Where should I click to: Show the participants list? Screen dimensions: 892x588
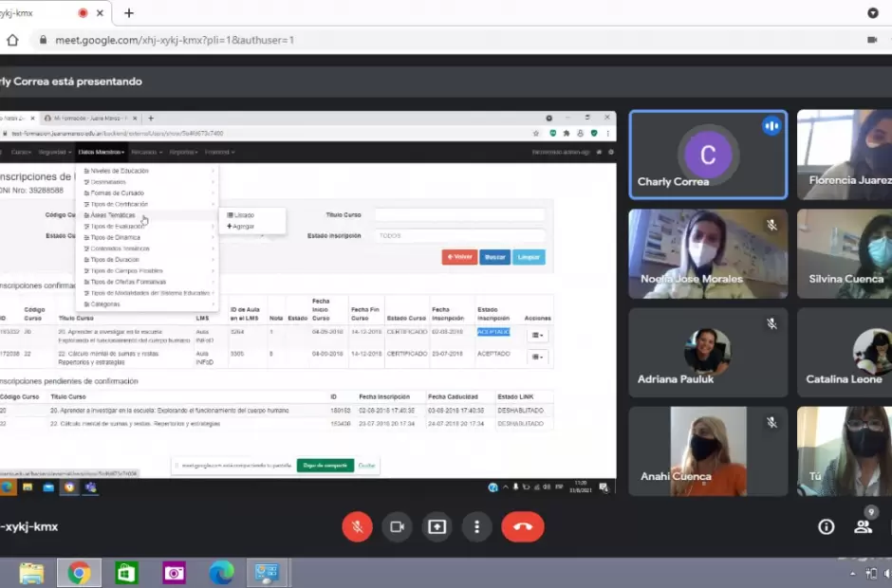click(x=863, y=526)
